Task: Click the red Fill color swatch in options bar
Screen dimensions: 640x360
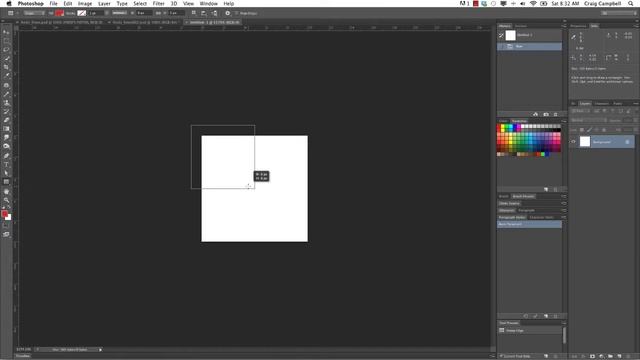Action: [60, 13]
